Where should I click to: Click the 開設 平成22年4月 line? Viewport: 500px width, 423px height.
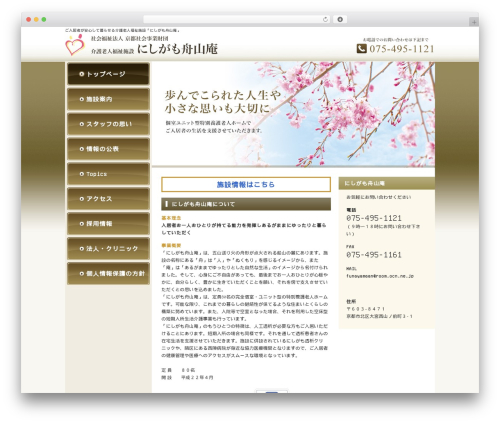point(187,377)
